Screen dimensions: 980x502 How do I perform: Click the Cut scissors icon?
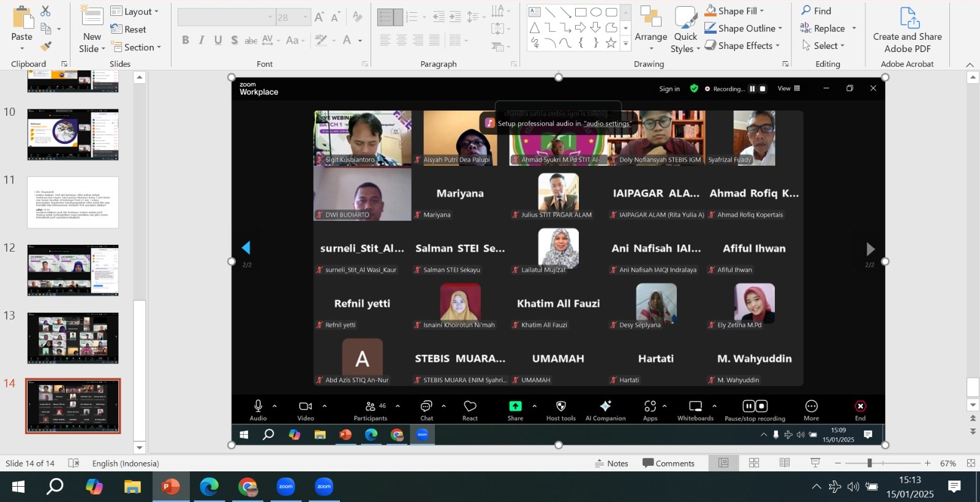click(x=46, y=11)
